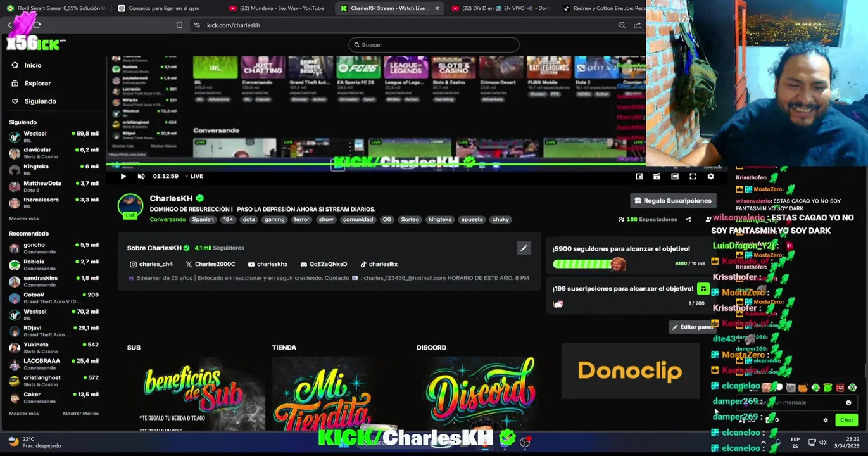Click the play button on the stream player
The height and width of the screenshot is (456, 868).
click(123, 176)
